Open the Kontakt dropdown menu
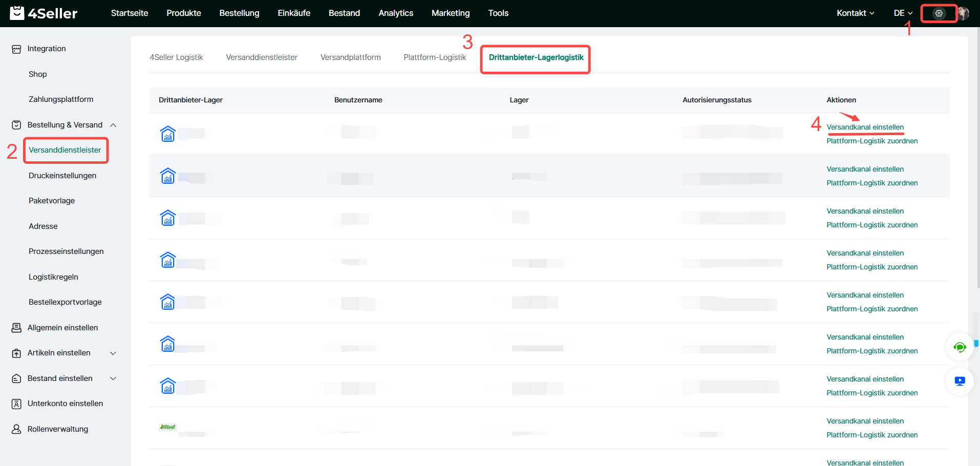 (x=855, y=13)
